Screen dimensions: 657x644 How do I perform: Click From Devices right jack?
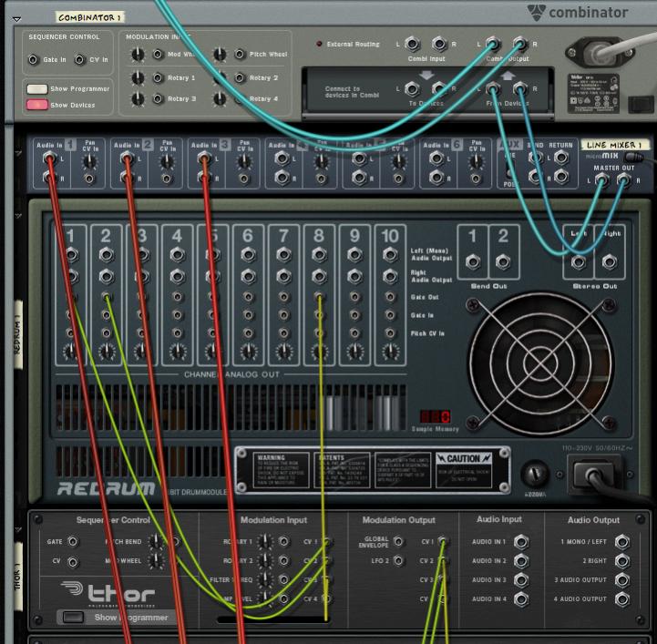520,88
